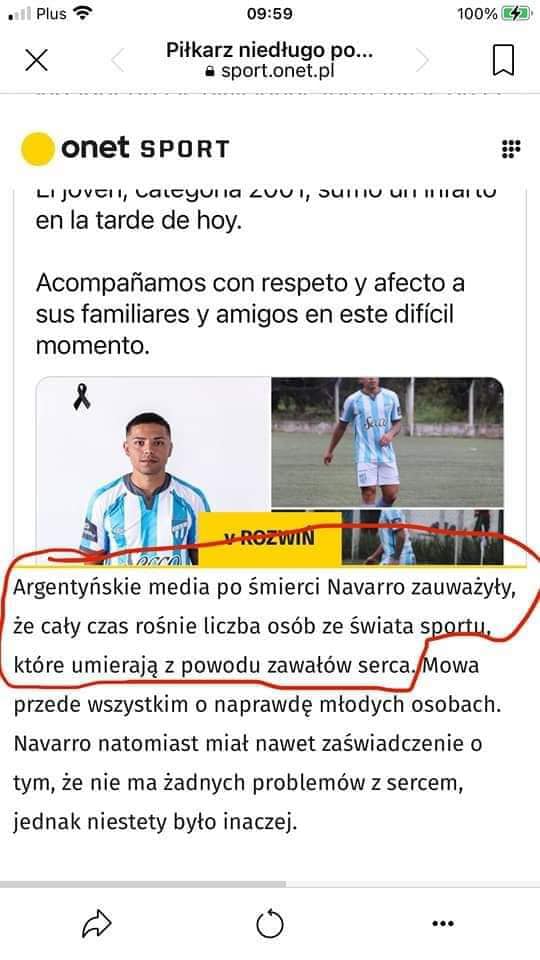Tap the page title 'Piłkarz niedługo po...'

pyautogui.click(x=269, y=50)
